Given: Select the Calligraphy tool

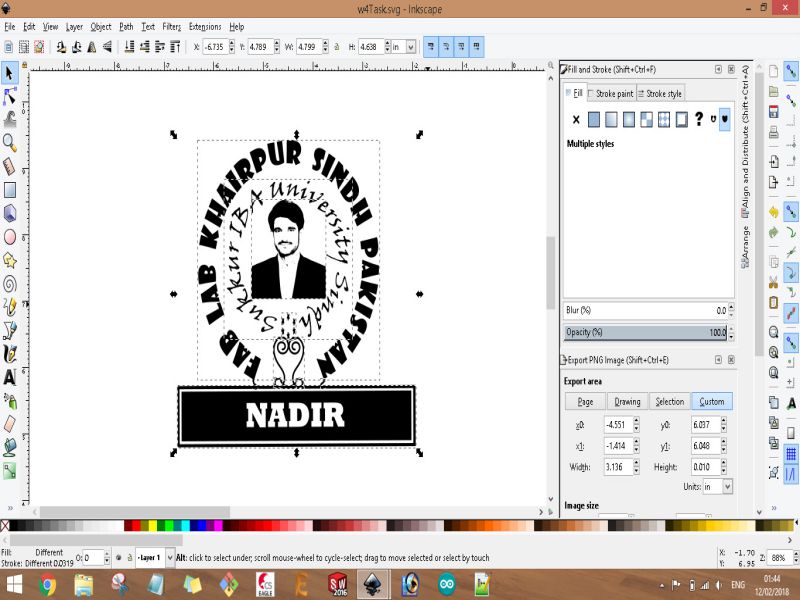Looking at the screenshot, I should coord(10,354).
